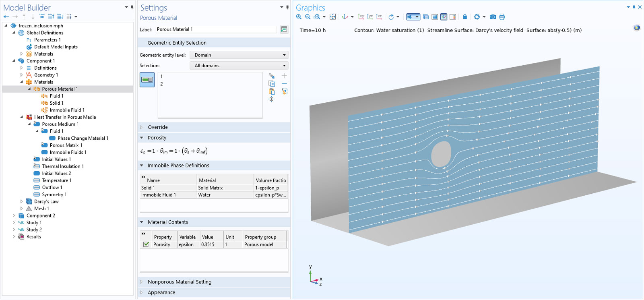The image size is (644, 300).
Task: Expand the Darcy's Law tree node
Action: tap(22, 201)
